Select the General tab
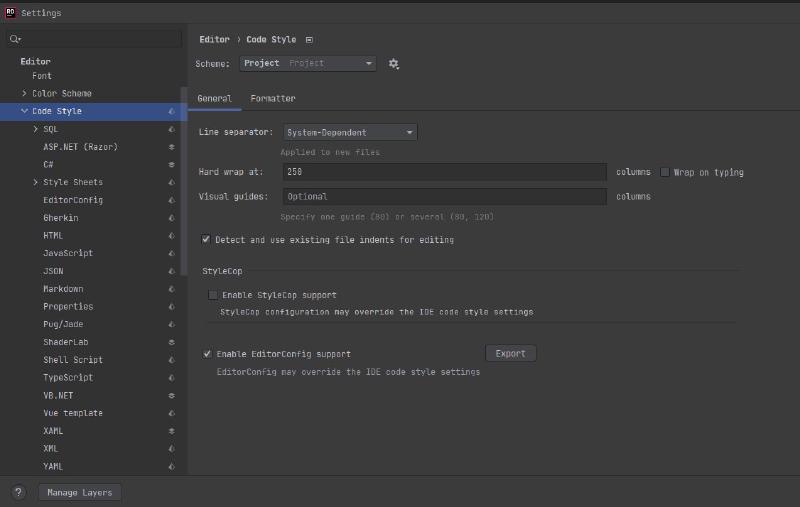The width and height of the screenshot is (800, 507). click(214, 99)
